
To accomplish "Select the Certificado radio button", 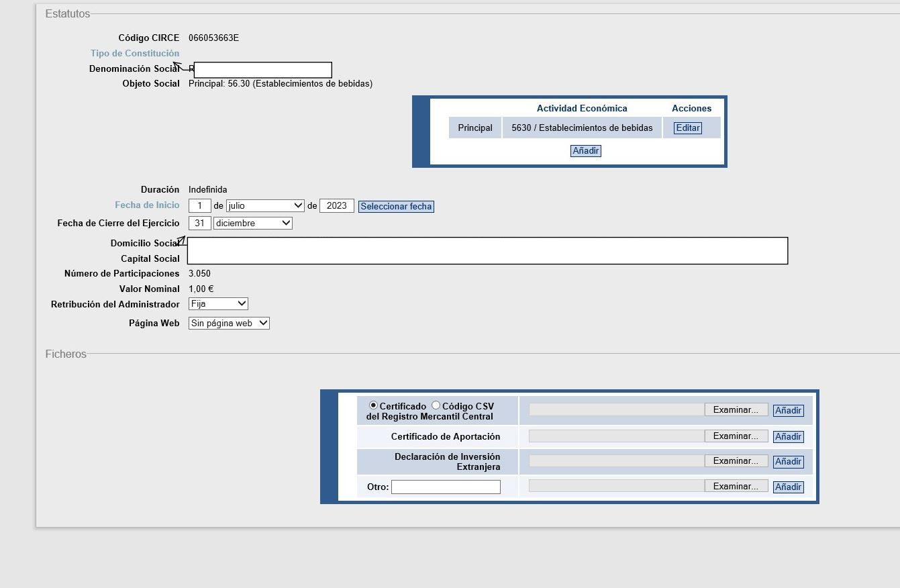I will pos(373,405).
